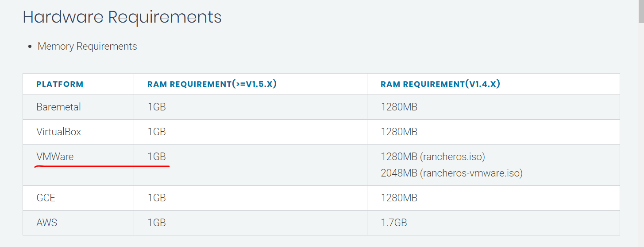644x247 pixels.
Task: Select the Baremetal platform cell
Action: pos(58,107)
